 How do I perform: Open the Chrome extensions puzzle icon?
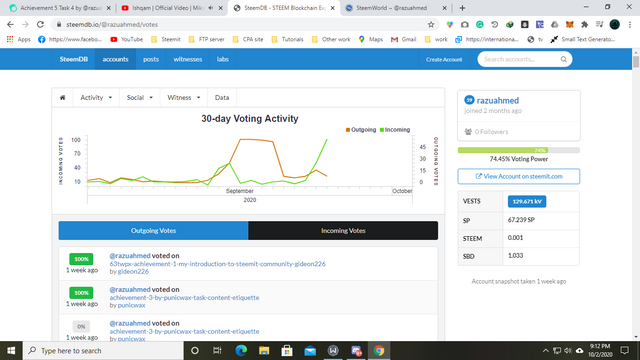[584, 24]
